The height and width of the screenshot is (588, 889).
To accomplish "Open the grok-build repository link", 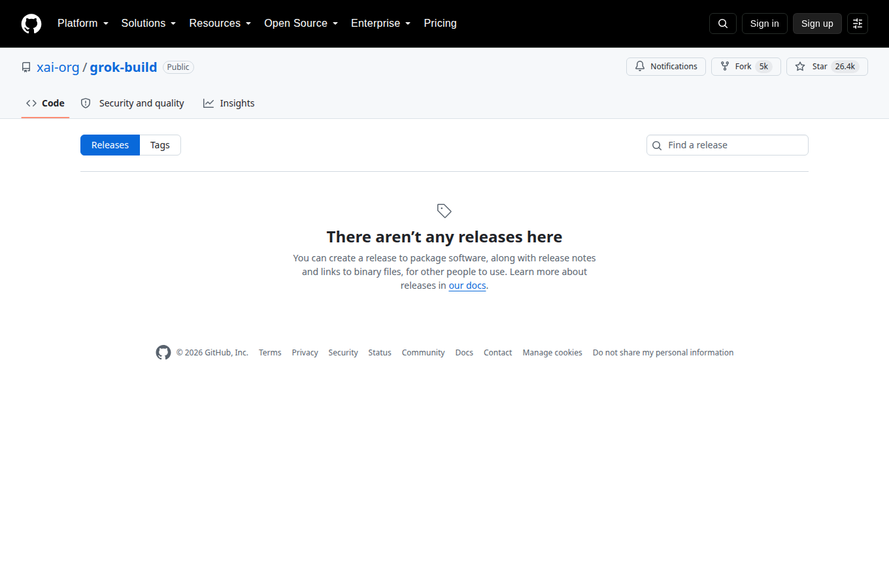I will [124, 67].
